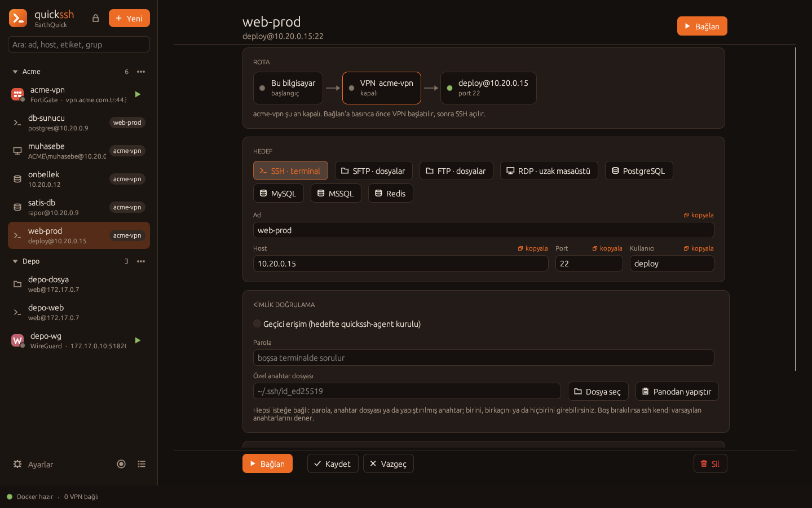The width and height of the screenshot is (812, 508).
Task: Open Ayarlar settings gear
Action: click(33, 464)
